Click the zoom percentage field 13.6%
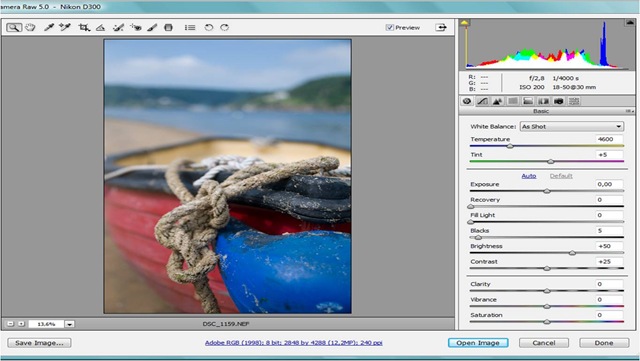The width and height of the screenshot is (640, 361). click(x=46, y=324)
